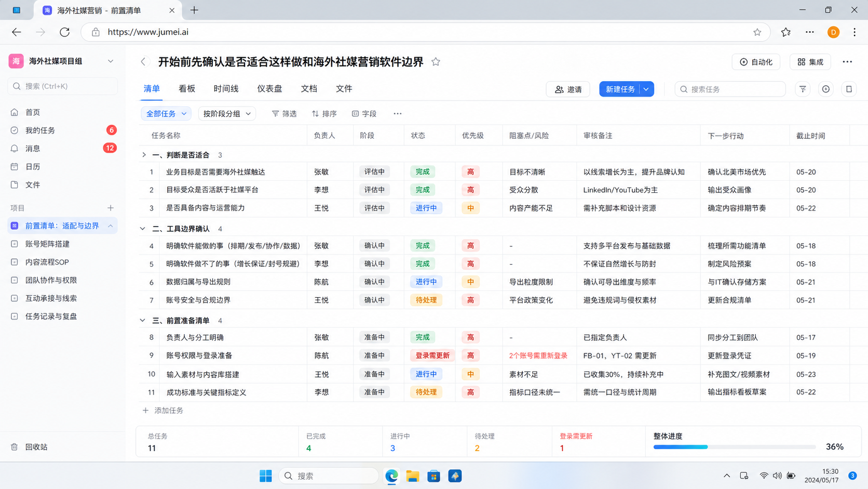This screenshot has width=868, height=489.
Task: Open the Wi-Fi network tray icon
Action: (764, 475)
